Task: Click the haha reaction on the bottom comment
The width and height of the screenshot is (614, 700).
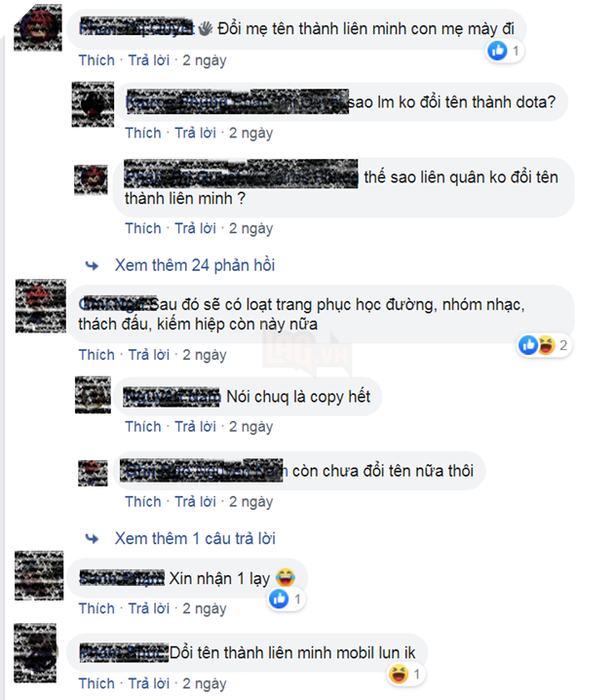Action: [398, 674]
